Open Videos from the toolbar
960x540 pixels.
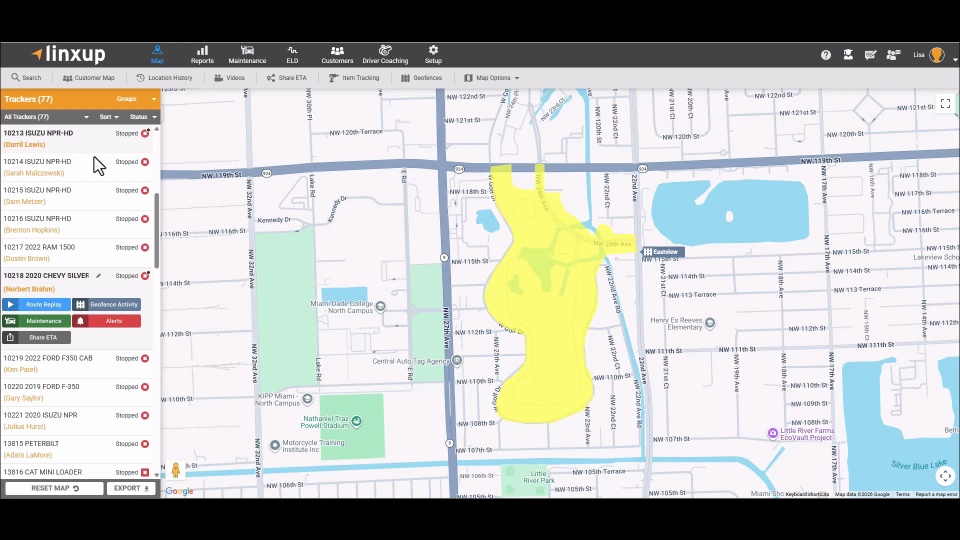(230, 78)
